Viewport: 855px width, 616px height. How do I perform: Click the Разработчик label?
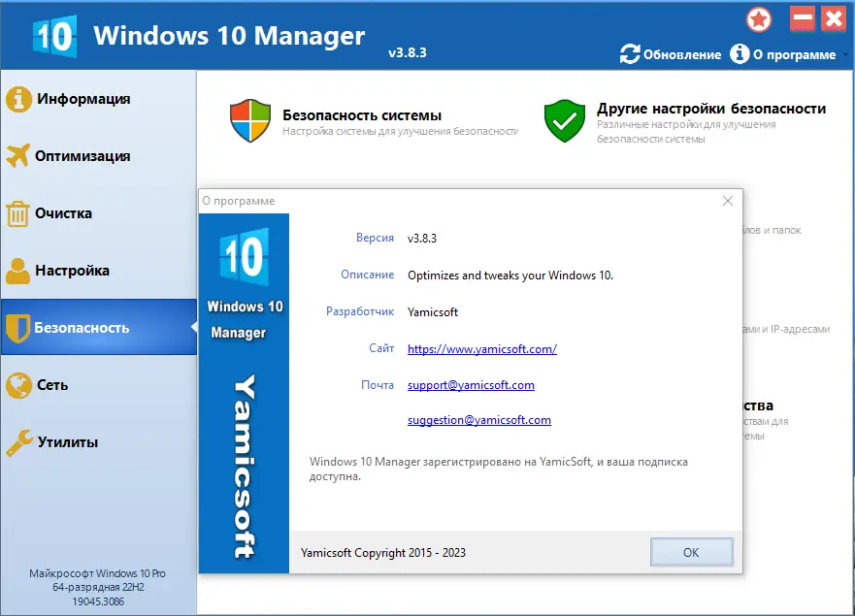click(x=360, y=311)
